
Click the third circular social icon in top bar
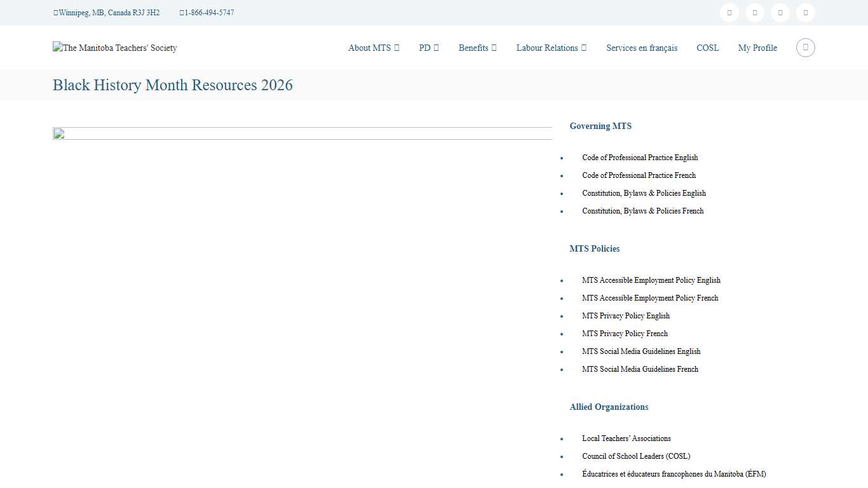click(780, 13)
